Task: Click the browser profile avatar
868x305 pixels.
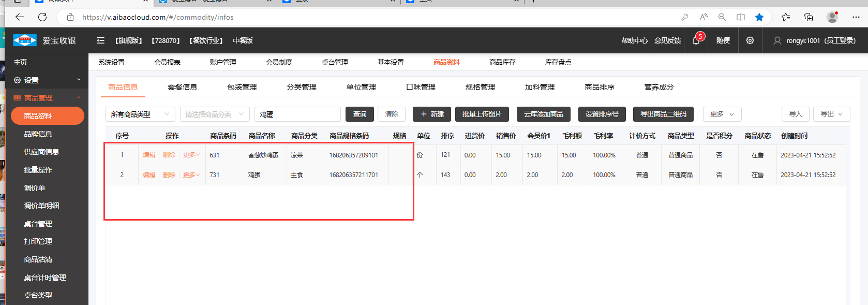Action: (832, 17)
